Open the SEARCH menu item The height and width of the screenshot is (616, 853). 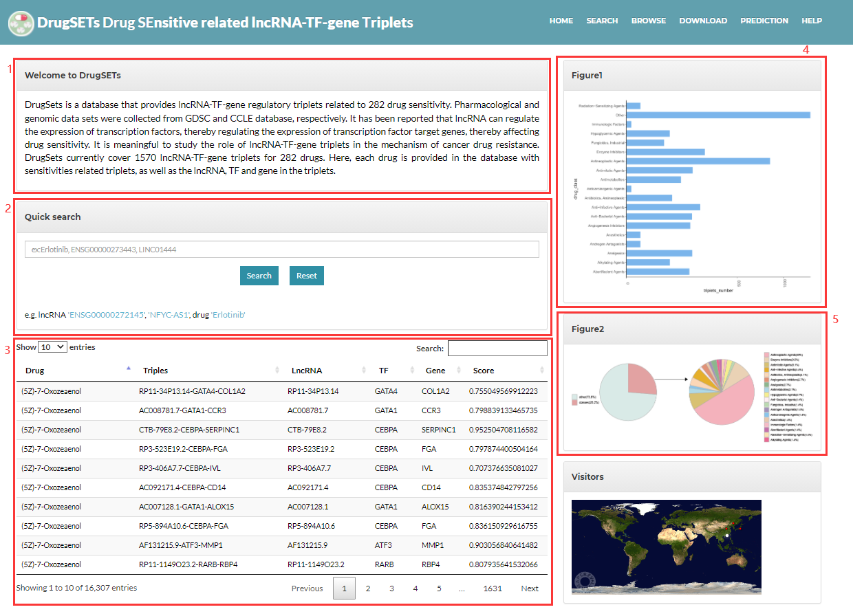[x=602, y=21]
